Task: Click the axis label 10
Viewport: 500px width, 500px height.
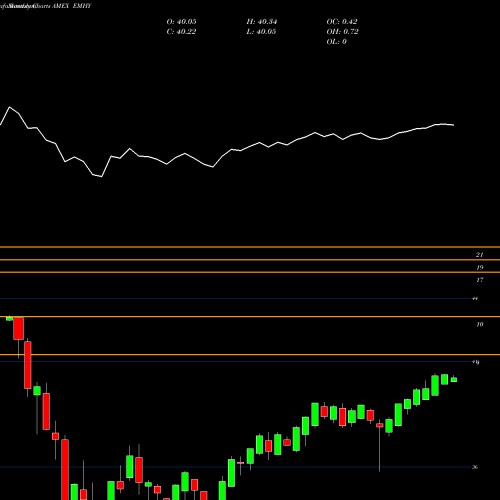Action: click(x=479, y=325)
